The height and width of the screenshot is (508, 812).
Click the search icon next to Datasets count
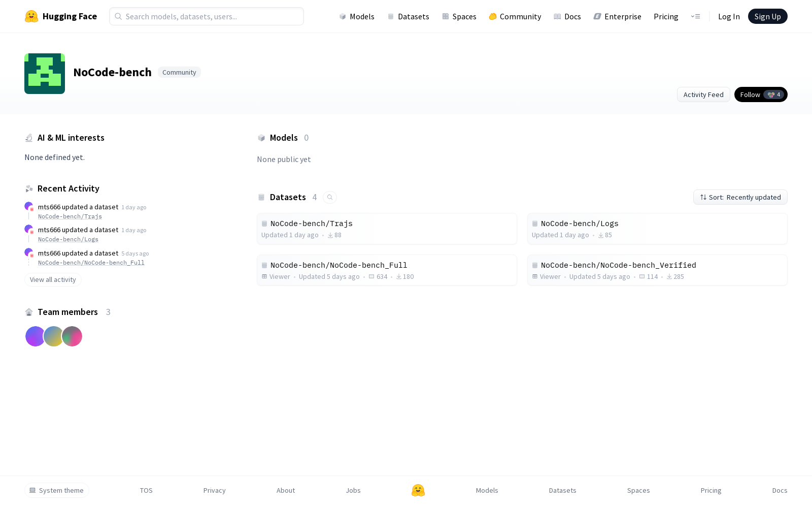point(330,197)
